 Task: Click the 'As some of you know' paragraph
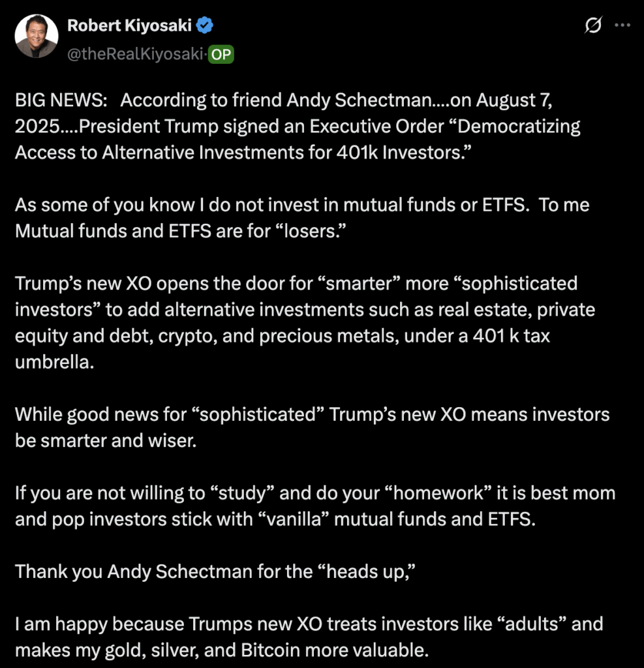tap(301, 218)
